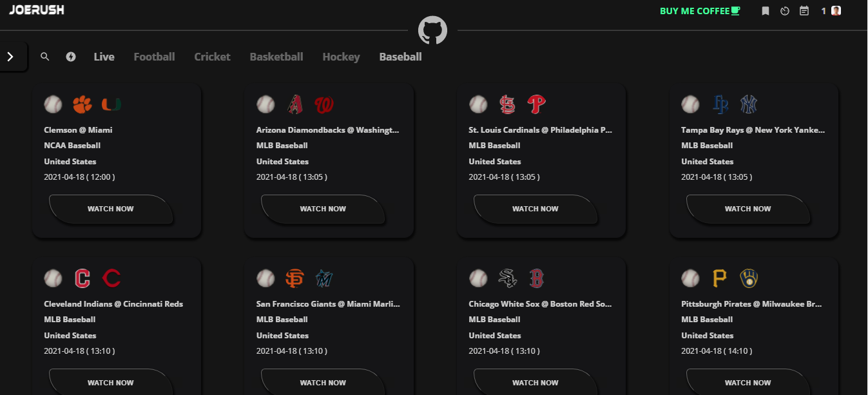Click the New York Yankees logo
Image resolution: width=868 pixels, height=395 pixels.
(749, 104)
